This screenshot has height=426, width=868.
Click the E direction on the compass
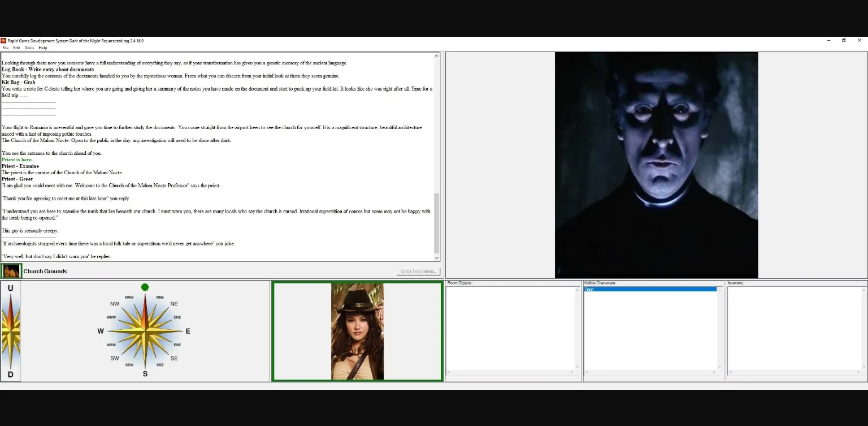188,331
